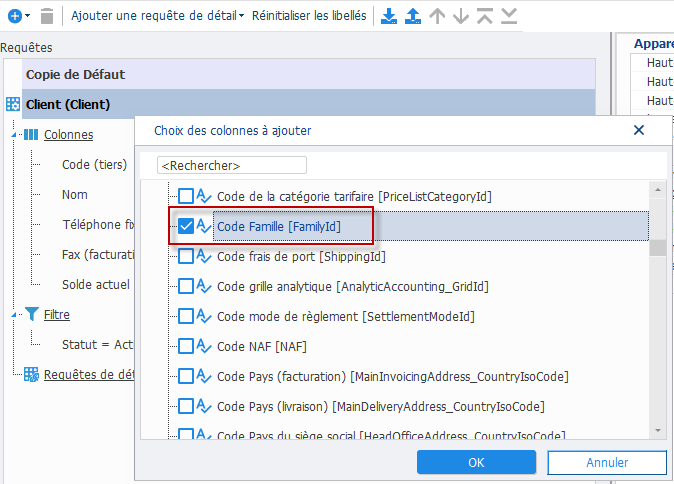Confirm with the OK button
This screenshot has width=674, height=484.
tap(476, 462)
